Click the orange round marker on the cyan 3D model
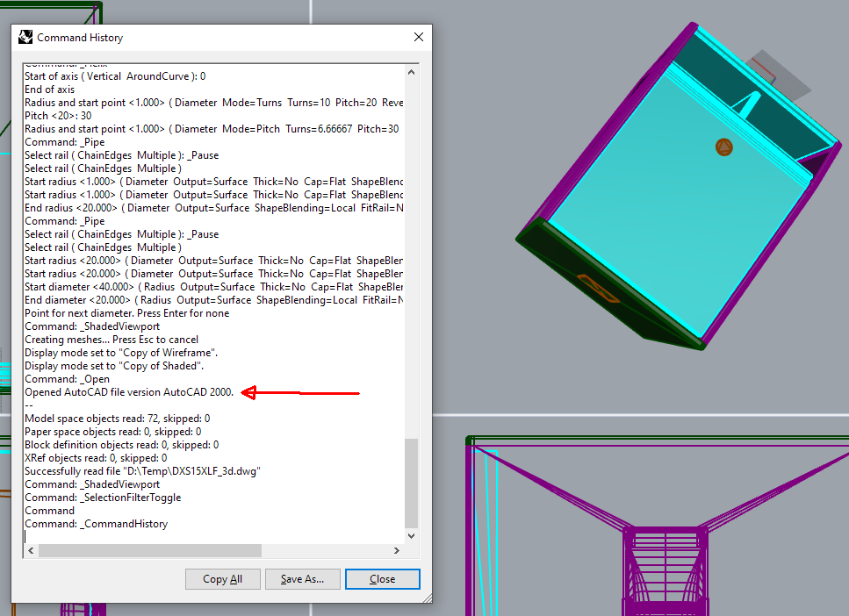Screen dimensions: 849x616 click(724, 147)
